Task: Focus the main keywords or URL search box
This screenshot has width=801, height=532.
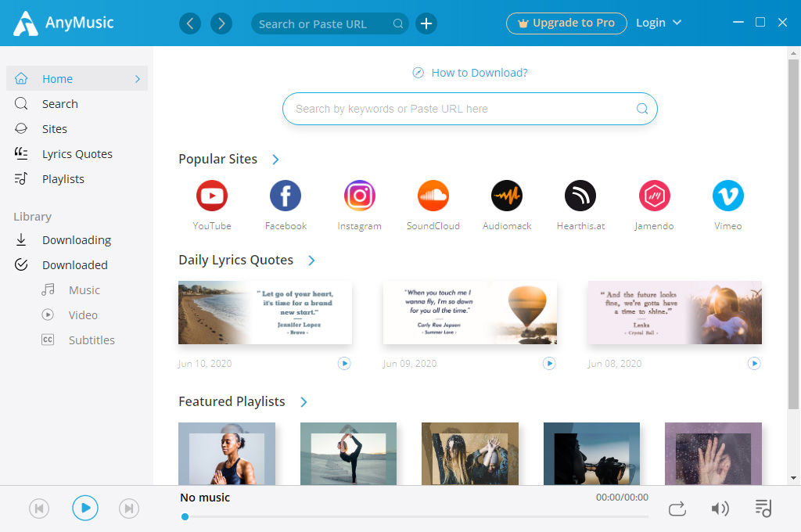Action: (469, 109)
